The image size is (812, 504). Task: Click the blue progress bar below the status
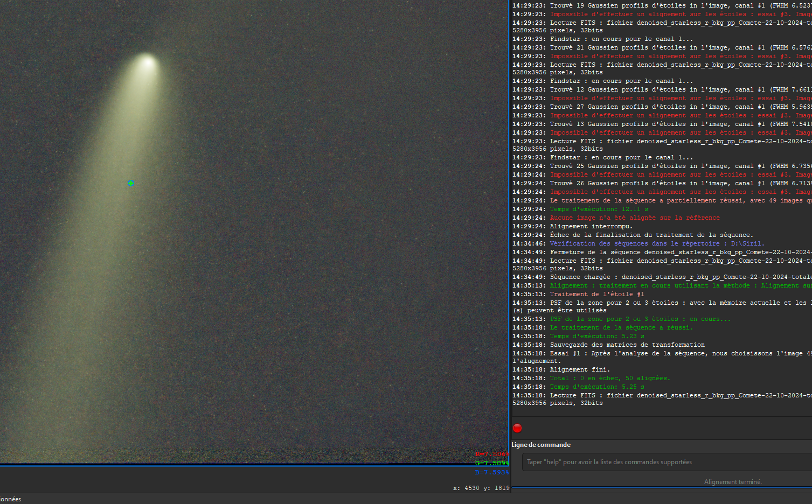(662, 487)
